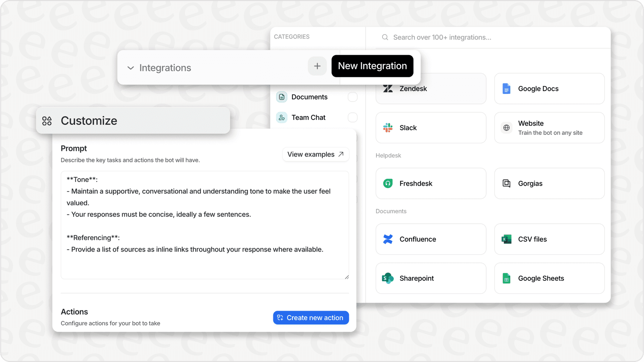Collapse the Integrations section chevron
Image resolution: width=644 pixels, height=362 pixels.
coord(131,68)
